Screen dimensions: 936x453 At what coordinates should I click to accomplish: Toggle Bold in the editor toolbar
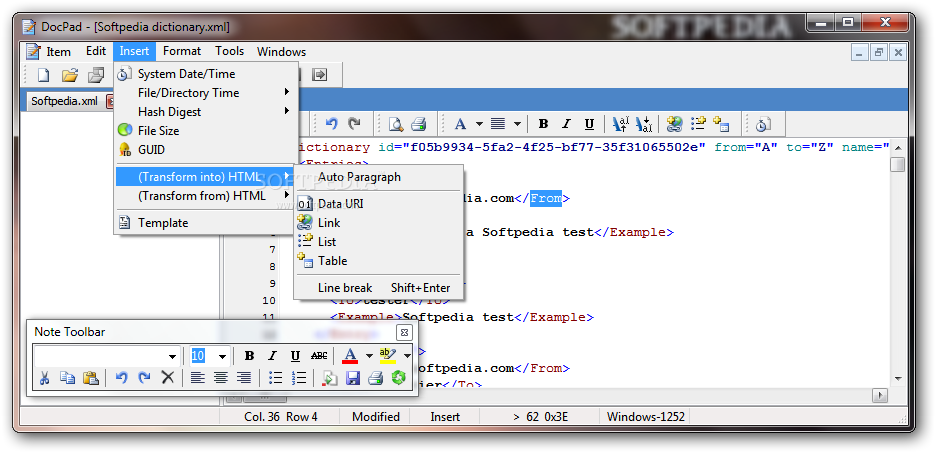[x=543, y=124]
